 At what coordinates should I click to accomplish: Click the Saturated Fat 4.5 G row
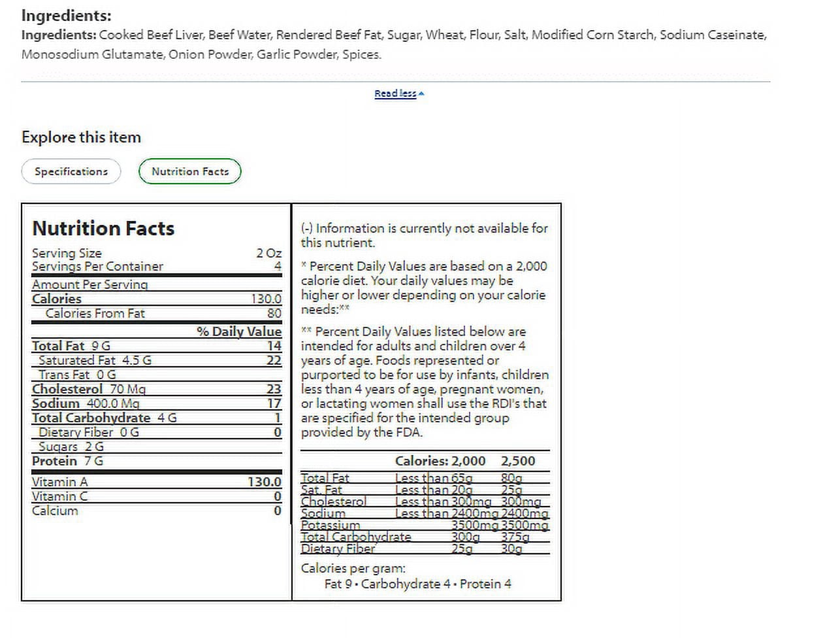pos(157,360)
